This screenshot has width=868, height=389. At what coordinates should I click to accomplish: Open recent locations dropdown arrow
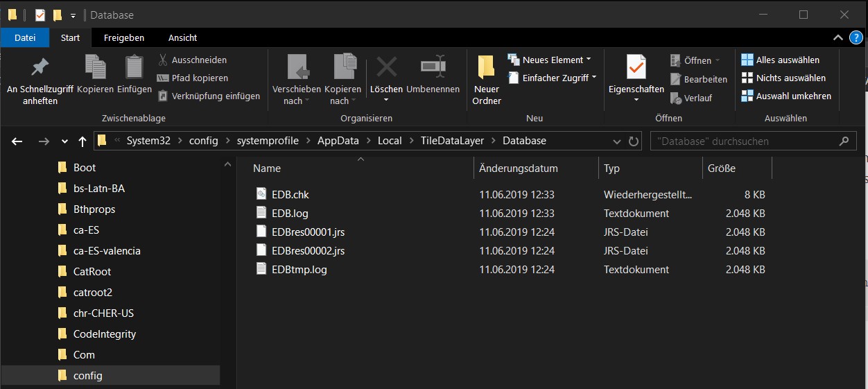click(x=64, y=141)
